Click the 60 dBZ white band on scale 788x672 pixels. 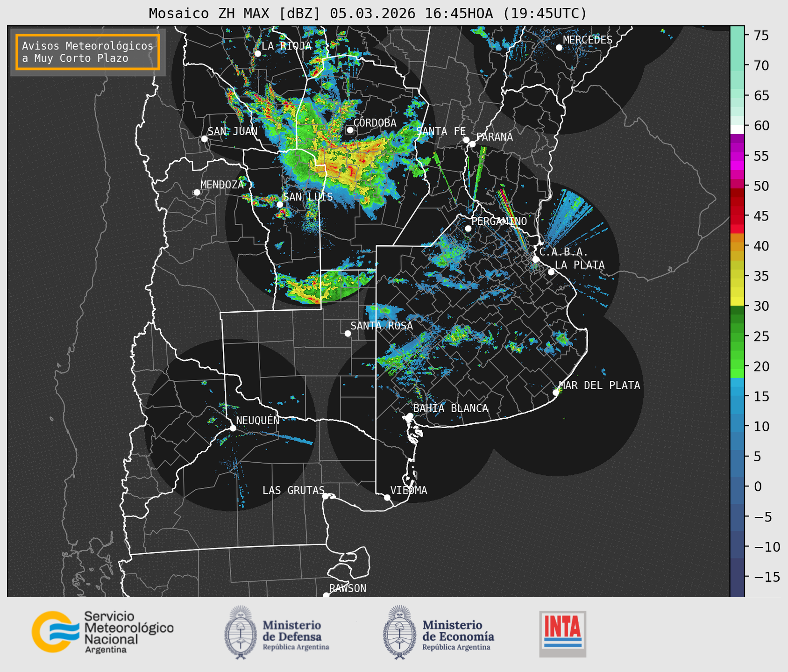click(x=737, y=129)
